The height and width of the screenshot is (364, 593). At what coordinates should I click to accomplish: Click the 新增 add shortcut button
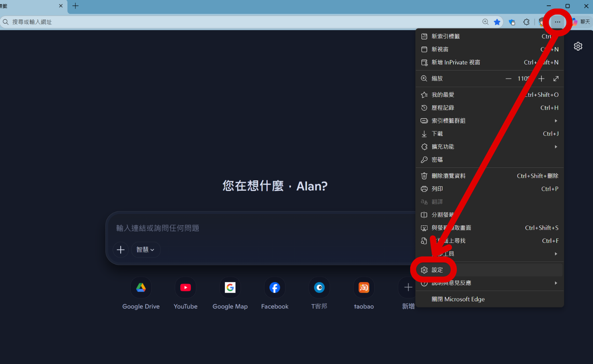pos(408,287)
